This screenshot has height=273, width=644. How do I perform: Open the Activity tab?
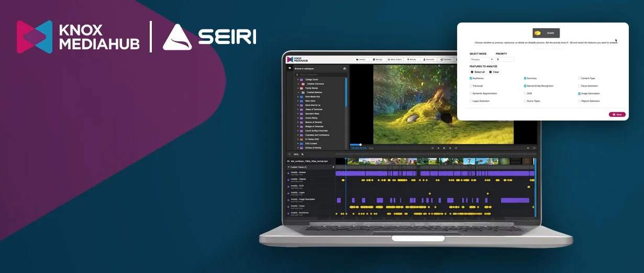coord(412,59)
